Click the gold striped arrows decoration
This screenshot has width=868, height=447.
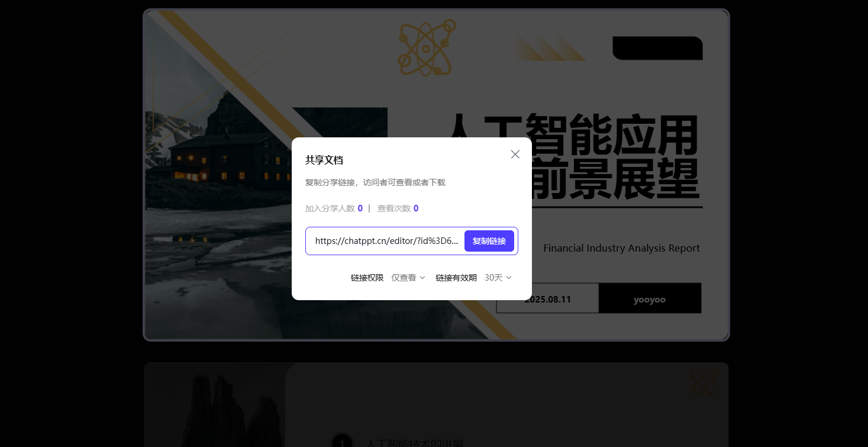pos(550,49)
